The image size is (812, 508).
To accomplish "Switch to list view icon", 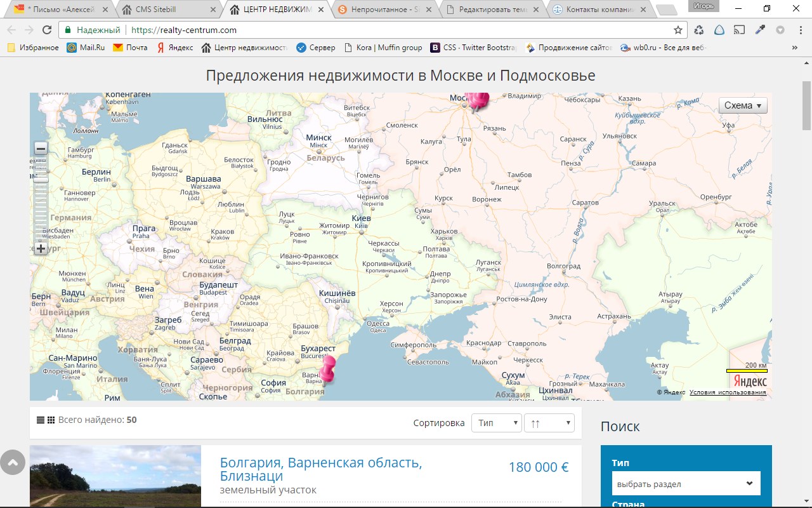I will (41, 420).
